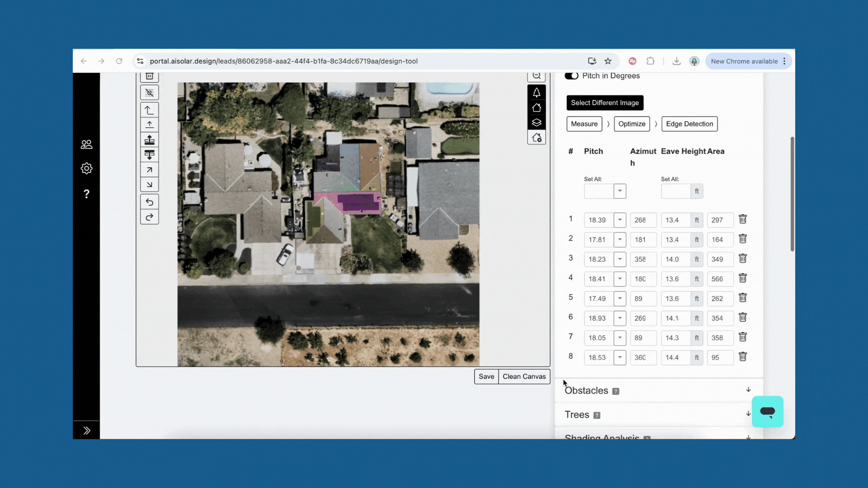This screenshot has height=488, width=868.
Task: Click the right panel vertical scrollbar
Action: coord(792,194)
